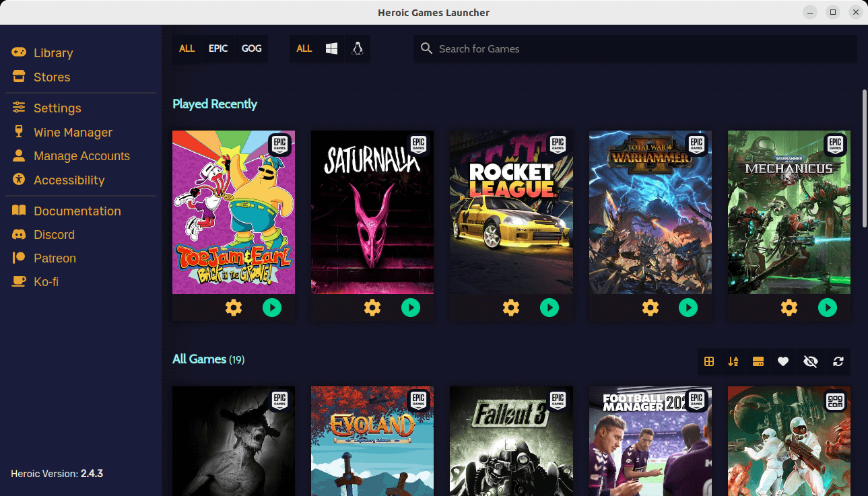This screenshot has width=868, height=496.
Task: Click the Search for Games field
Action: 635,49
